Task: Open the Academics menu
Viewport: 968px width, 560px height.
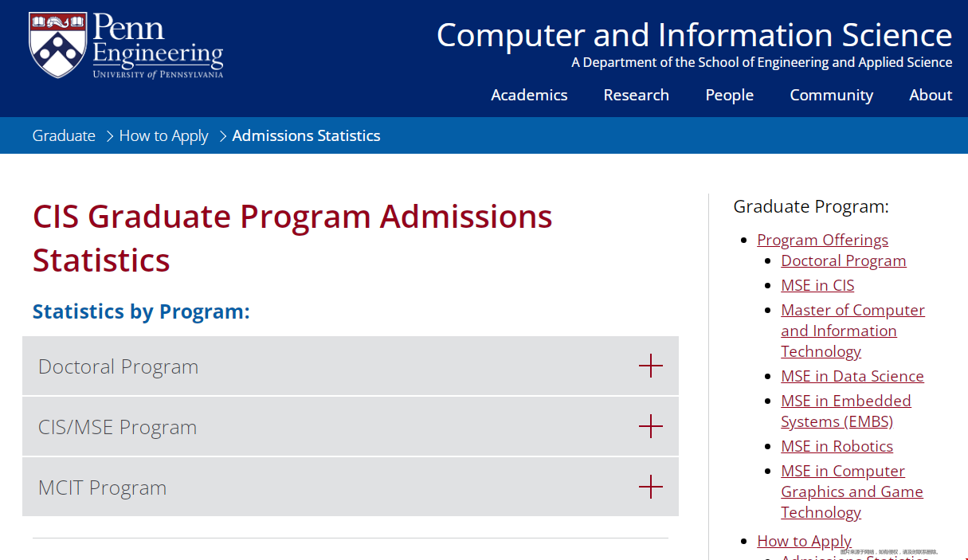Action: (529, 95)
